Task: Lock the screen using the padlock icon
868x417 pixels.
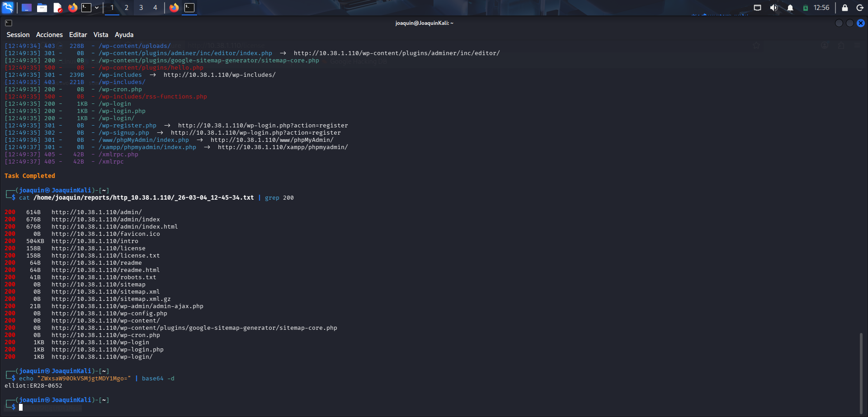Action: [x=844, y=7]
